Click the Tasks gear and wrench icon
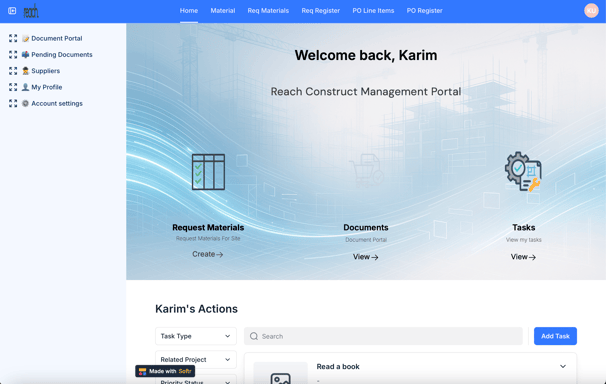 (523, 172)
